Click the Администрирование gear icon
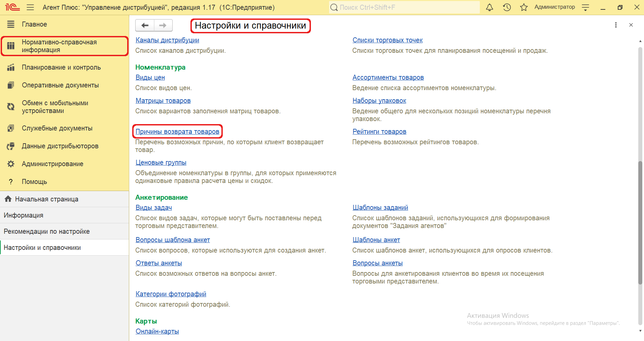This screenshot has width=644, height=341. (11, 164)
